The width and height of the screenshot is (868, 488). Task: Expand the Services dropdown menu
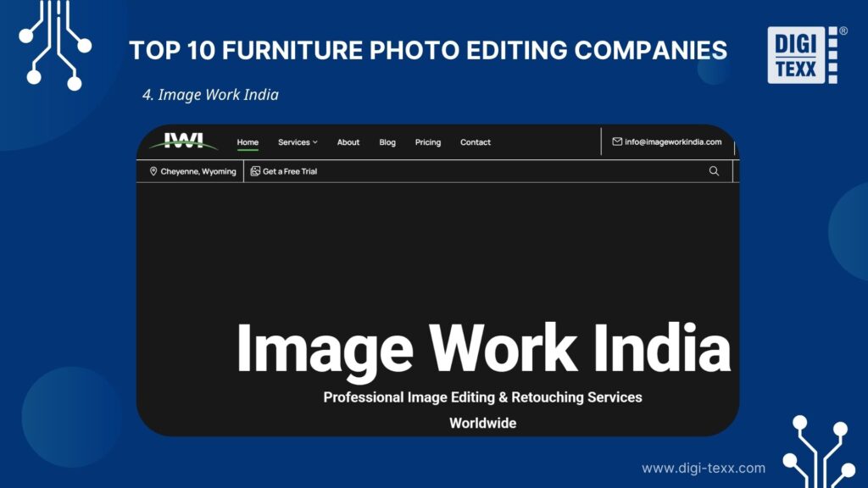tap(298, 142)
